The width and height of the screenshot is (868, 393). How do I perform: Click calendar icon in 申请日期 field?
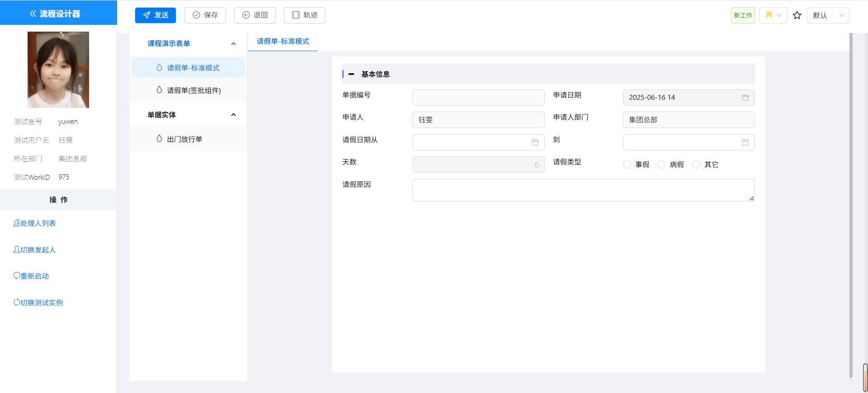click(x=745, y=98)
